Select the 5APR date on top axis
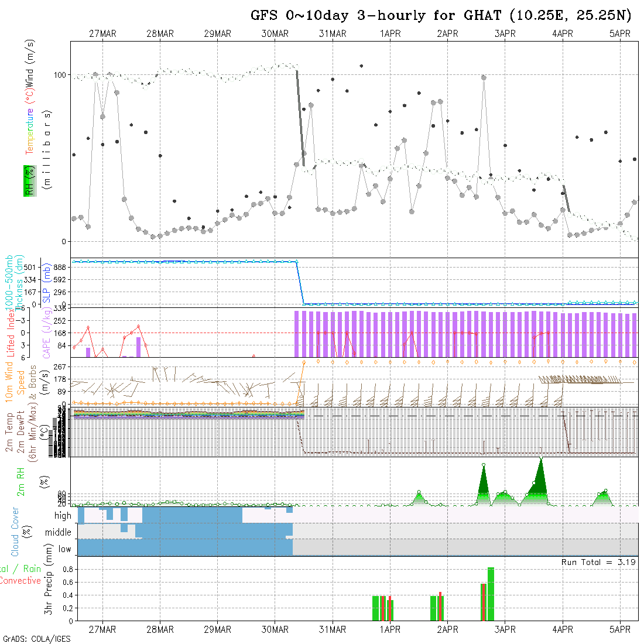This screenshot has width=644, height=644. pos(619,34)
